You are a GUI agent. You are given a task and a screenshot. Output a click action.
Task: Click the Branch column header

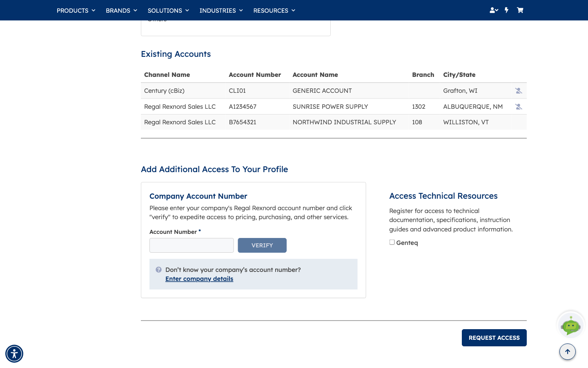click(x=423, y=75)
